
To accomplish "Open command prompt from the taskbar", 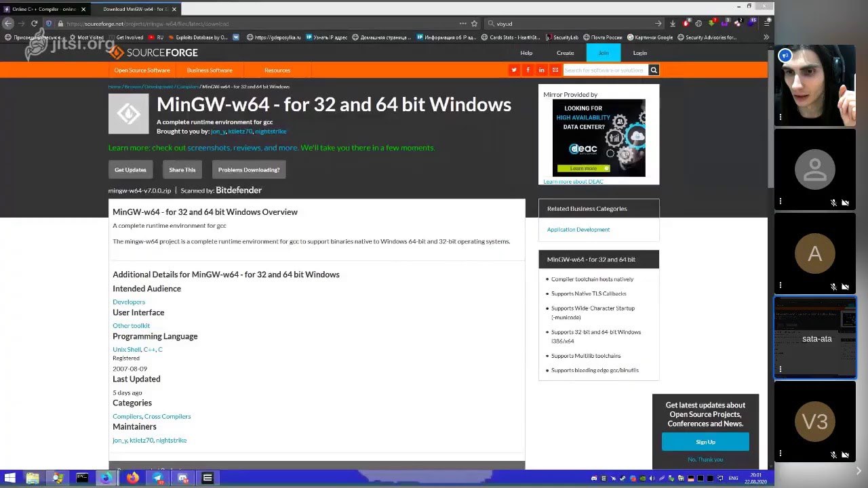I will click(82, 478).
